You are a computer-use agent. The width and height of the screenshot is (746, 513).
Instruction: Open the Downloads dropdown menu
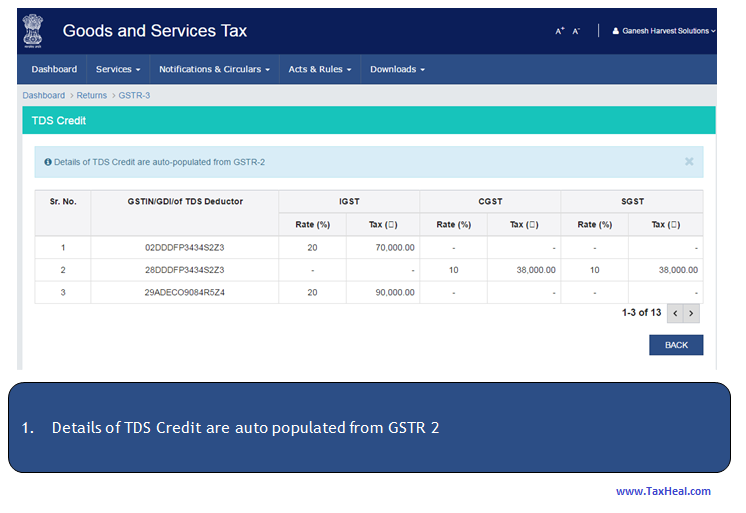[397, 69]
